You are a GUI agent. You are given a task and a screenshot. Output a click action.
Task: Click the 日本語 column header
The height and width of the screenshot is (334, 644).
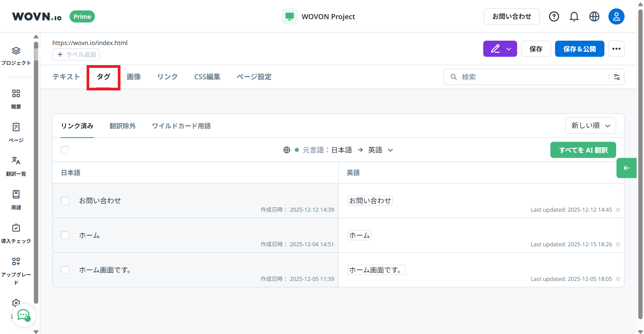tap(70, 173)
